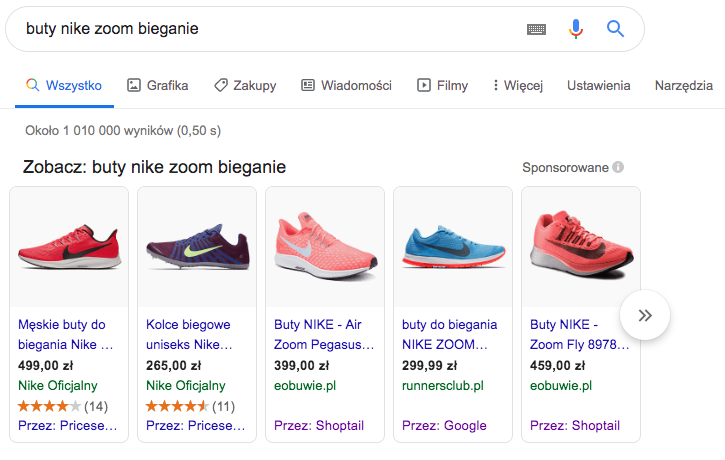Go to the Wiadomości tab
Viewport: 725px width, 460px height.
tap(347, 86)
